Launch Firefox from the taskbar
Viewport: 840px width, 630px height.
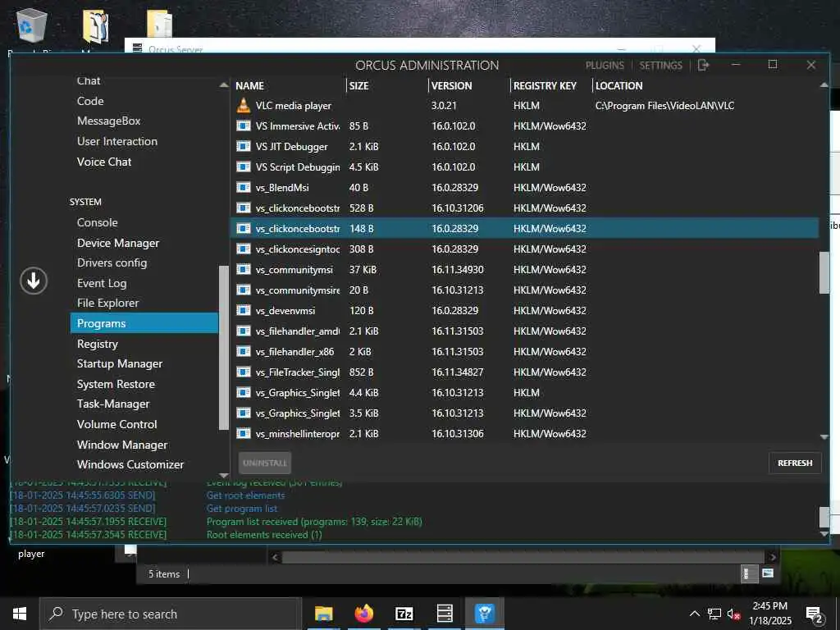pyautogui.click(x=363, y=614)
